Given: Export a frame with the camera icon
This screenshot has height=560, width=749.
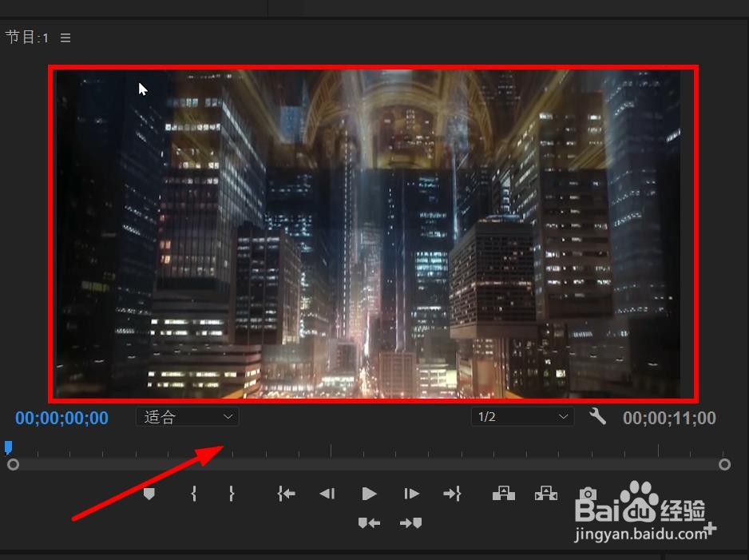Looking at the screenshot, I should coord(588,493).
